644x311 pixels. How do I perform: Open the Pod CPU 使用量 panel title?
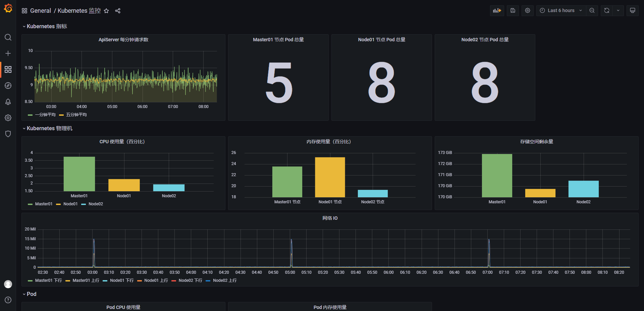point(123,307)
